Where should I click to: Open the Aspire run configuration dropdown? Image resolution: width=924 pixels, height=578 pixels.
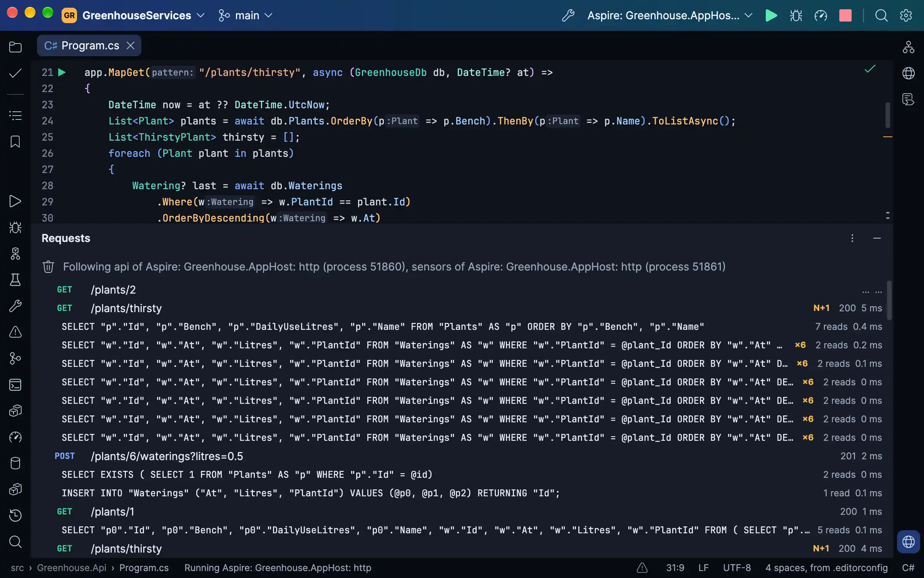(670, 15)
